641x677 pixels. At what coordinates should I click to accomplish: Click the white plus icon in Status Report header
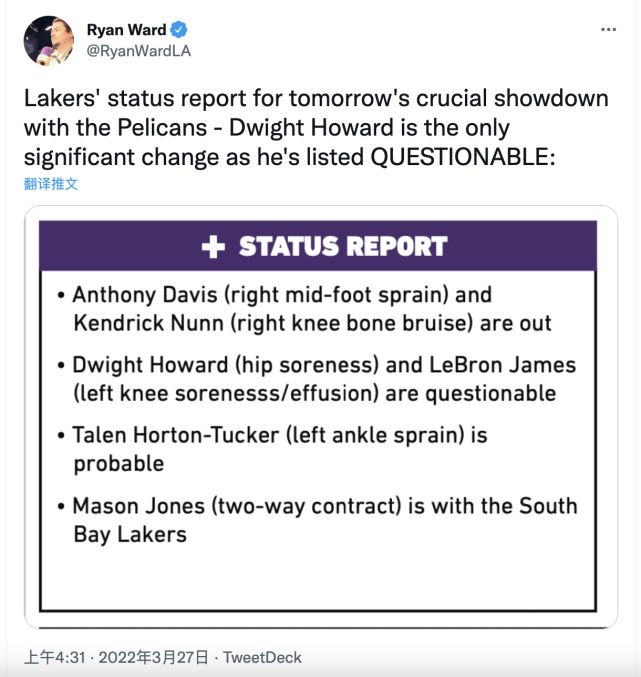(x=213, y=247)
